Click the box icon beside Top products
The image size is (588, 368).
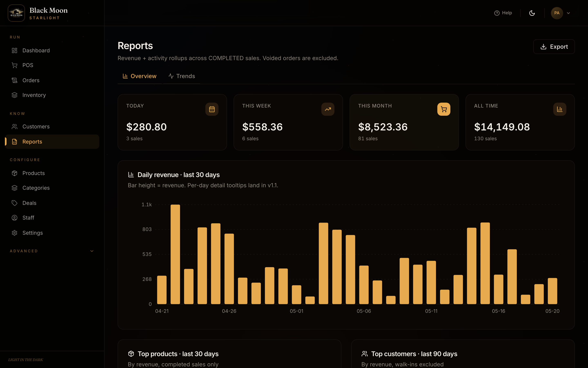click(131, 354)
